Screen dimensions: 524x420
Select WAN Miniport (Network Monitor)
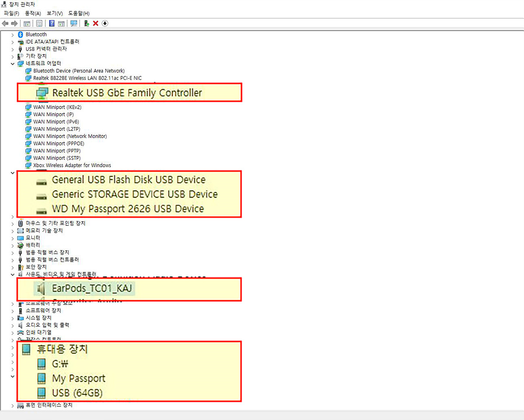(70, 136)
